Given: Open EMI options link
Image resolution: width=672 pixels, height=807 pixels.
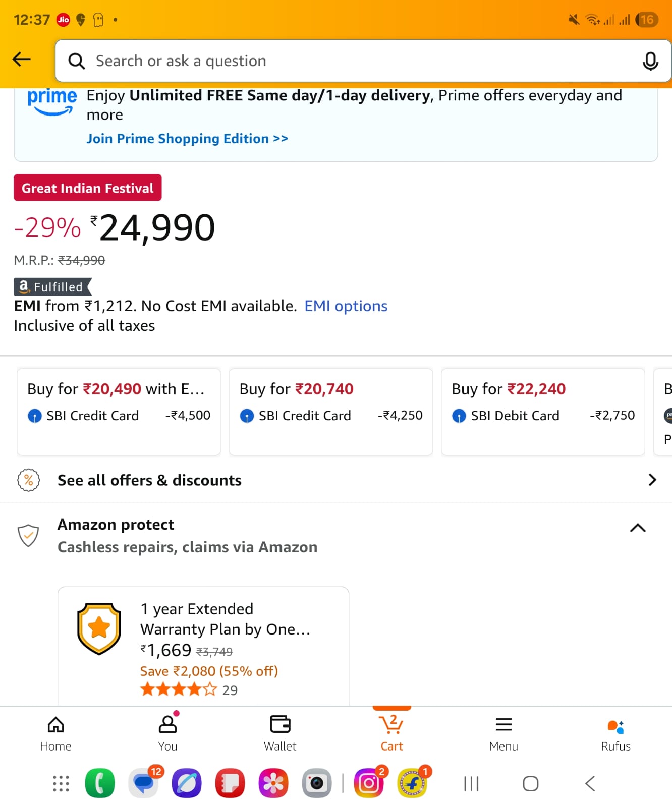Looking at the screenshot, I should click(346, 306).
